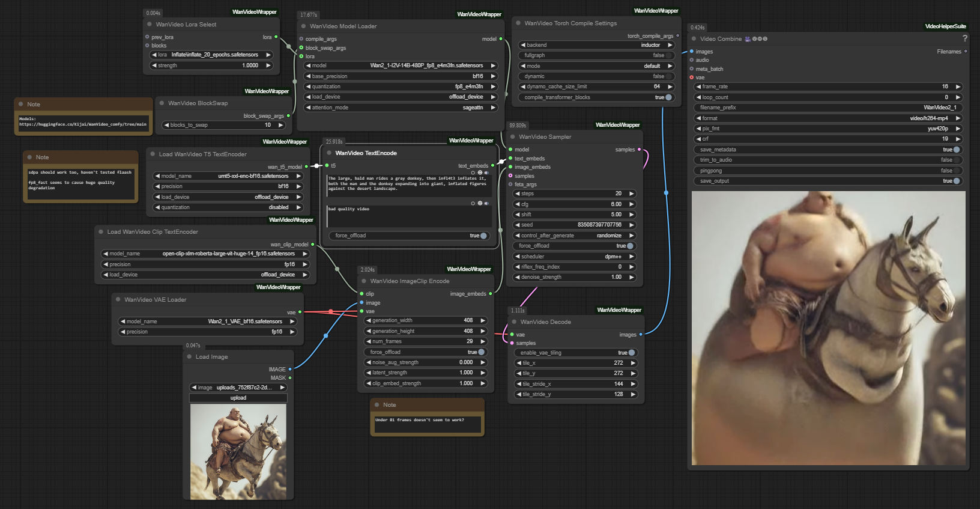
Task: Click the collapse dot on WanVideo Model Loader
Action: click(304, 26)
